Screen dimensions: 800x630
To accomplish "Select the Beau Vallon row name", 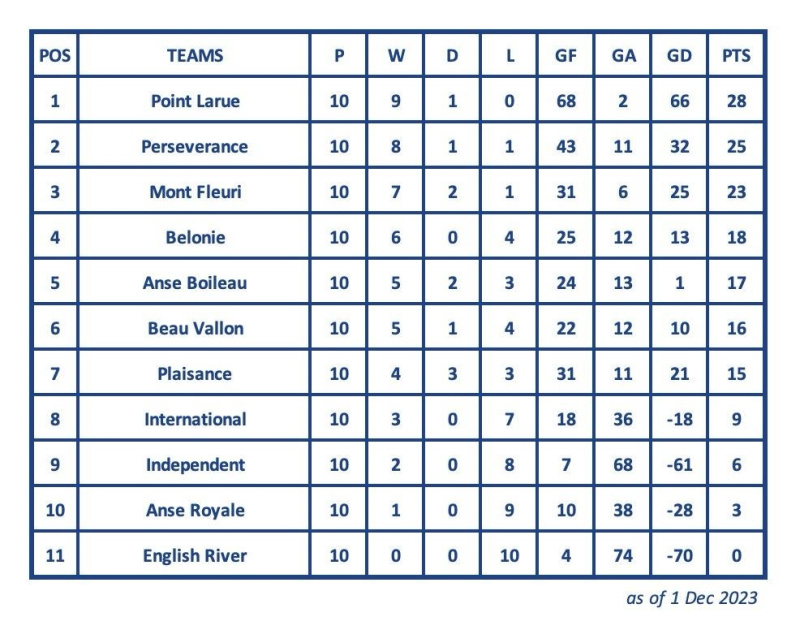I will coord(195,328).
